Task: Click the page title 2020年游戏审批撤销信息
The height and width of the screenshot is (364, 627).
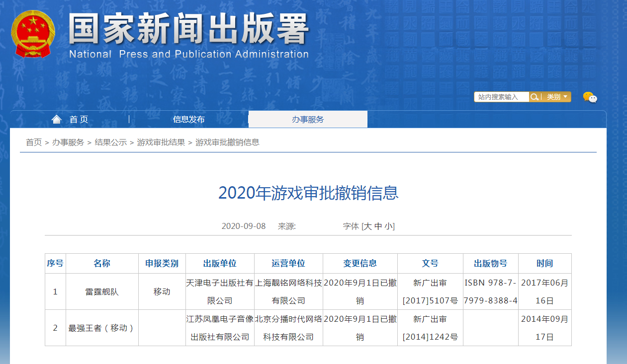Action: (x=308, y=193)
